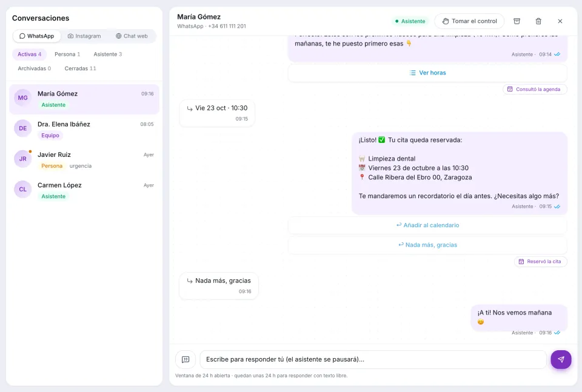Click the Consultó la agenda tag

[535, 89]
